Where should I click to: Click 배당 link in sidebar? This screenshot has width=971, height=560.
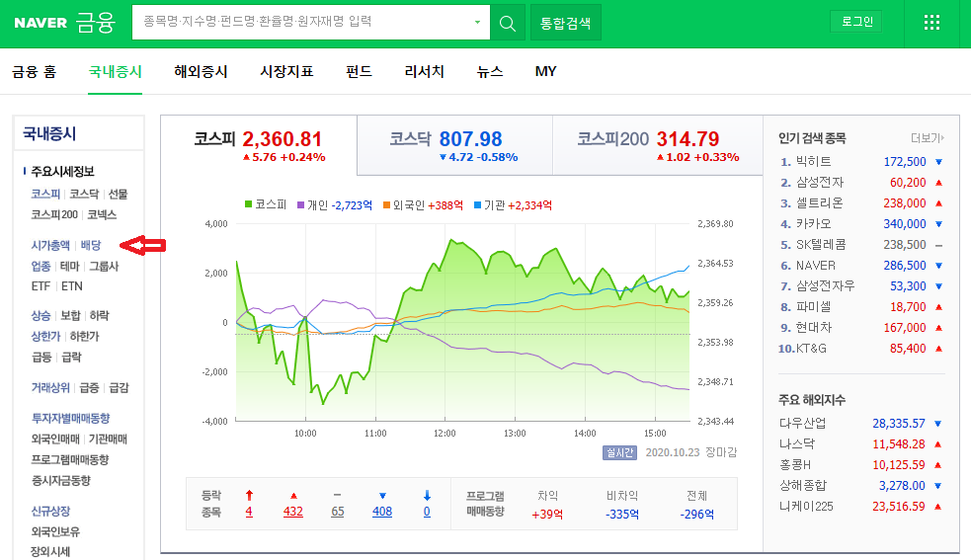pos(91,245)
